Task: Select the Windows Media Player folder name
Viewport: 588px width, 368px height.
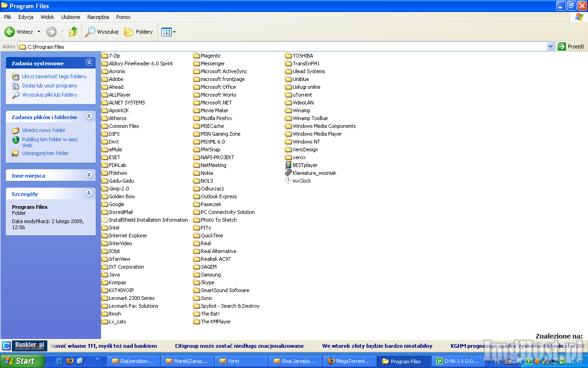Action: click(317, 134)
